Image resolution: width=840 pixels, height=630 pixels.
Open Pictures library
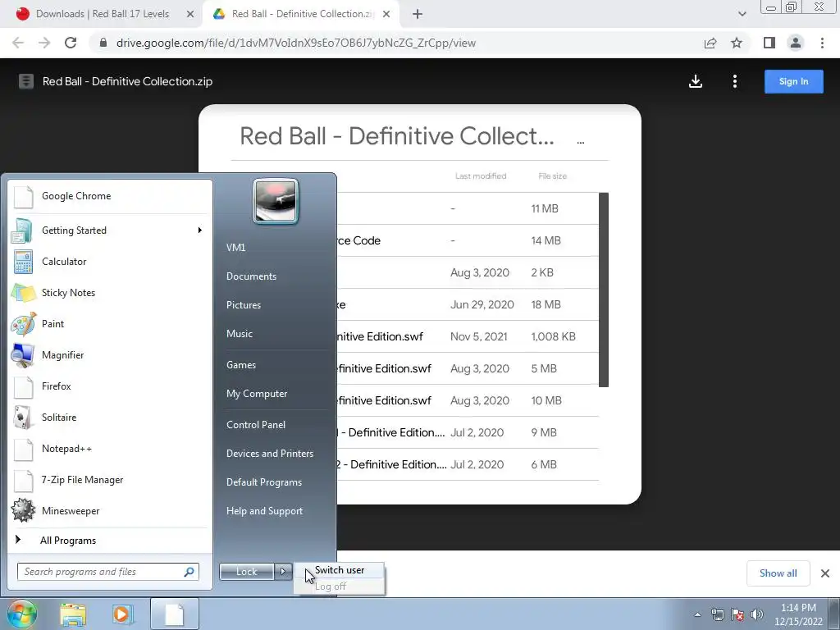tap(244, 305)
